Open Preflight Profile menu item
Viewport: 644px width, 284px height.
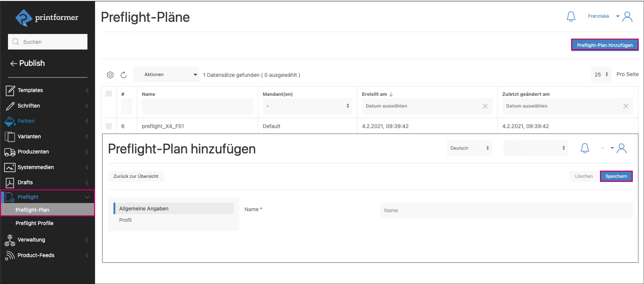(35, 223)
